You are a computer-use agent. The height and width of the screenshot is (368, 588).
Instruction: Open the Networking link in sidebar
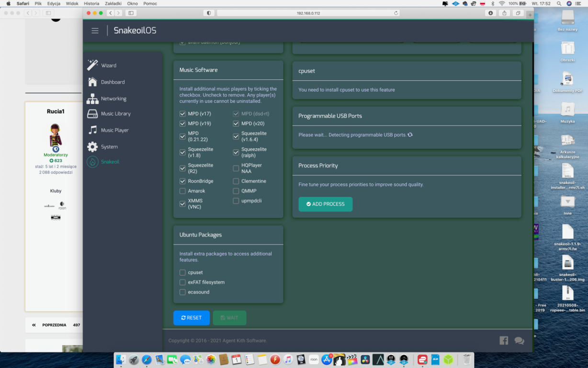tap(113, 99)
